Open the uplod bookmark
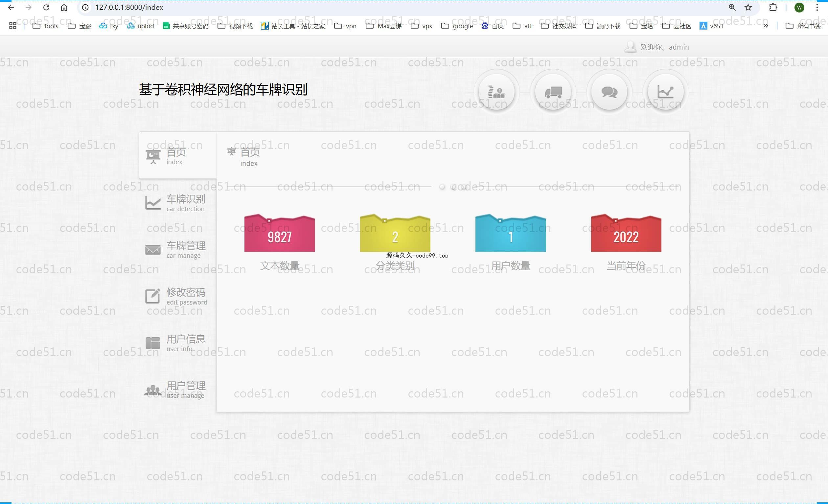The width and height of the screenshot is (828, 504). [140, 26]
